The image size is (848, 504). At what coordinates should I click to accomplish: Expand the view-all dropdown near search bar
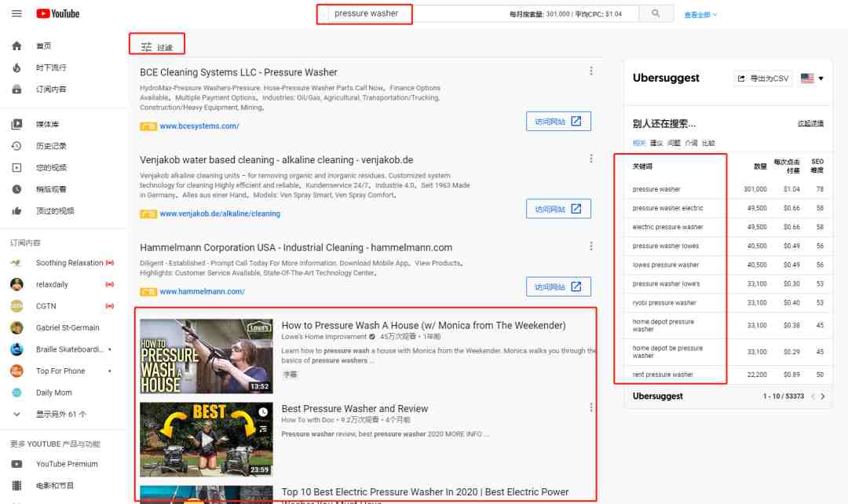[700, 15]
